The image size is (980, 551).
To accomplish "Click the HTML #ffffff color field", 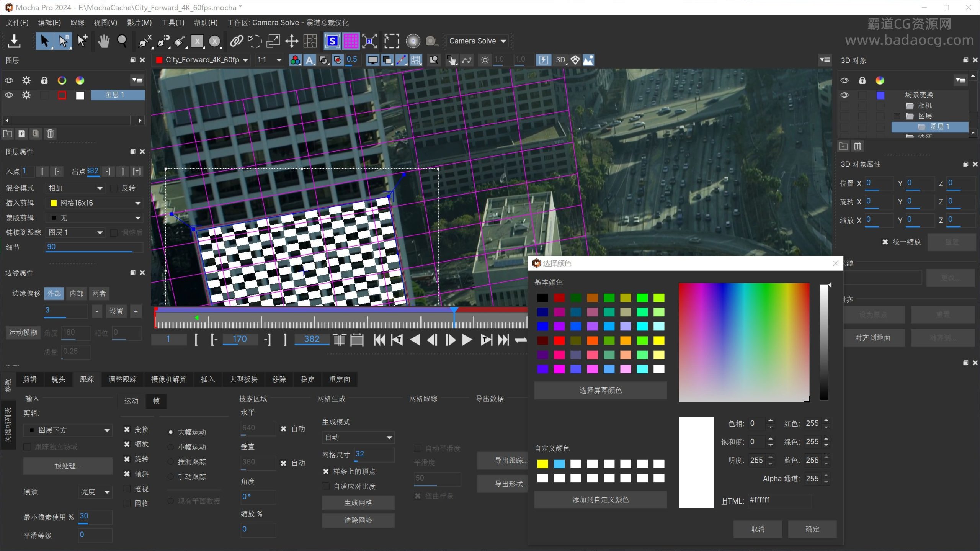I will pos(779,500).
